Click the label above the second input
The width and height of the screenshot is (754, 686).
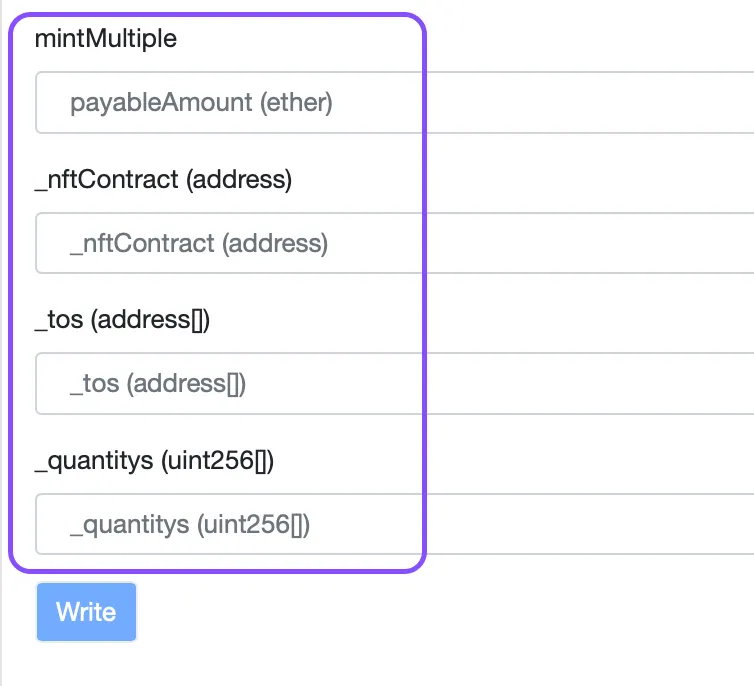click(163, 180)
